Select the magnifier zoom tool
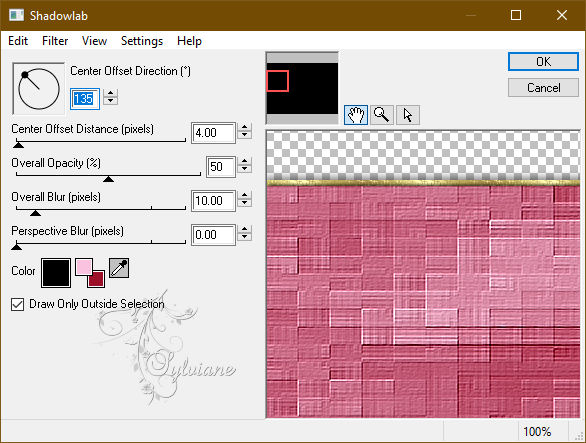 382,115
